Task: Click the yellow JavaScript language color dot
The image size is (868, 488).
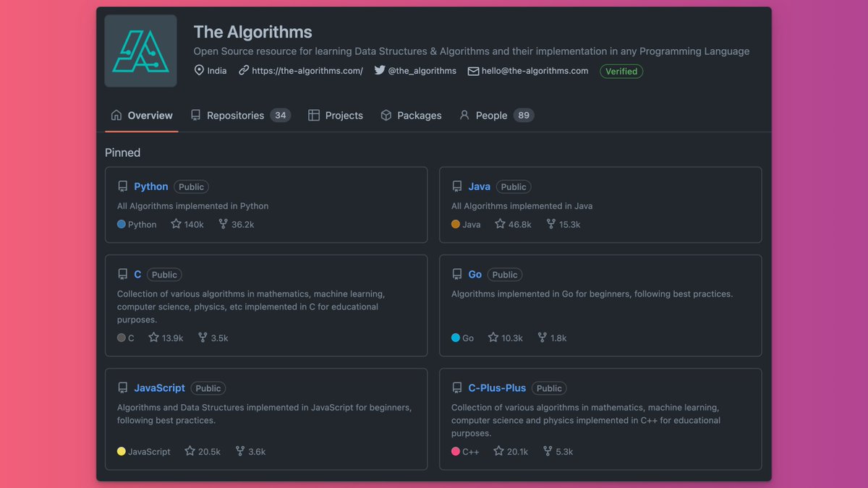Action: [122, 451]
